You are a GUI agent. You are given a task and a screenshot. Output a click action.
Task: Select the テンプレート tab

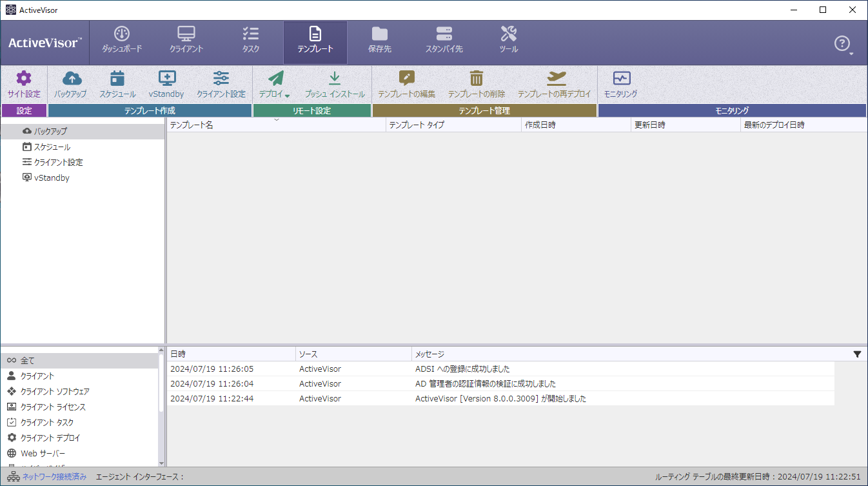coord(315,41)
